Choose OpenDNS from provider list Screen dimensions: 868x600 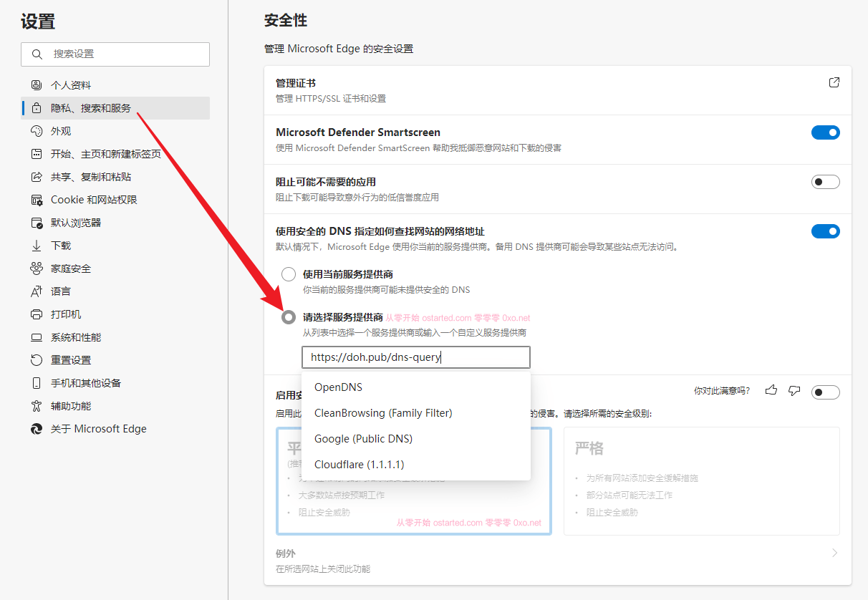click(x=416, y=387)
